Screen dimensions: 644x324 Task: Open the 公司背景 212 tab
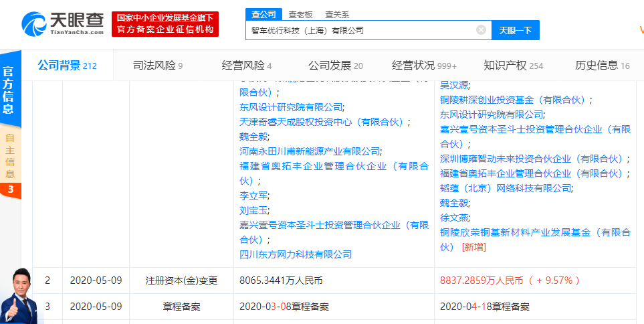click(68, 66)
